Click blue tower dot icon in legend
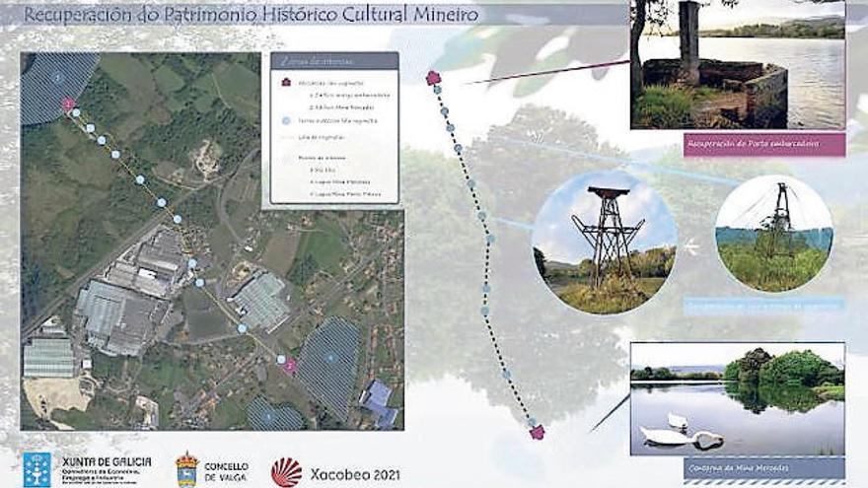 (x=286, y=119)
